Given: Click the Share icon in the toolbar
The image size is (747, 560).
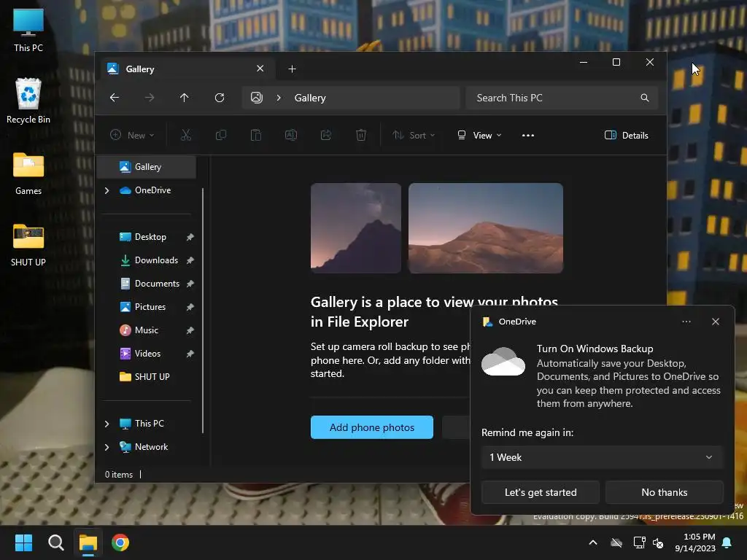Looking at the screenshot, I should tap(326, 135).
